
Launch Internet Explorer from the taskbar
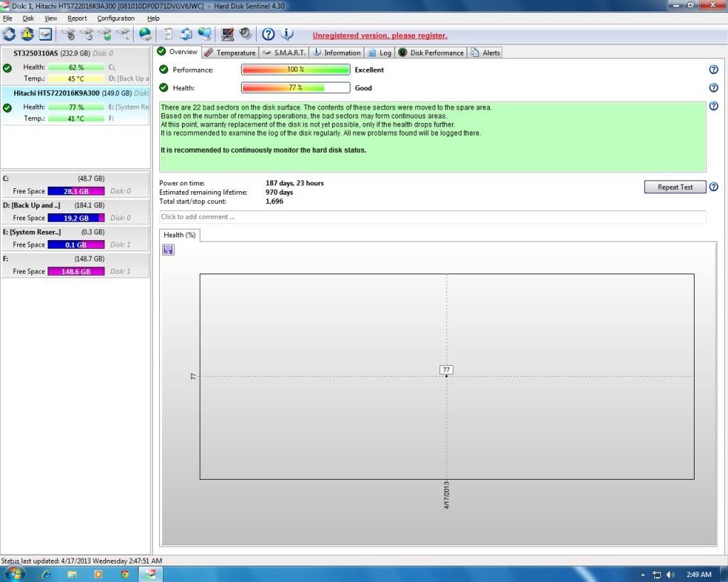point(46,575)
